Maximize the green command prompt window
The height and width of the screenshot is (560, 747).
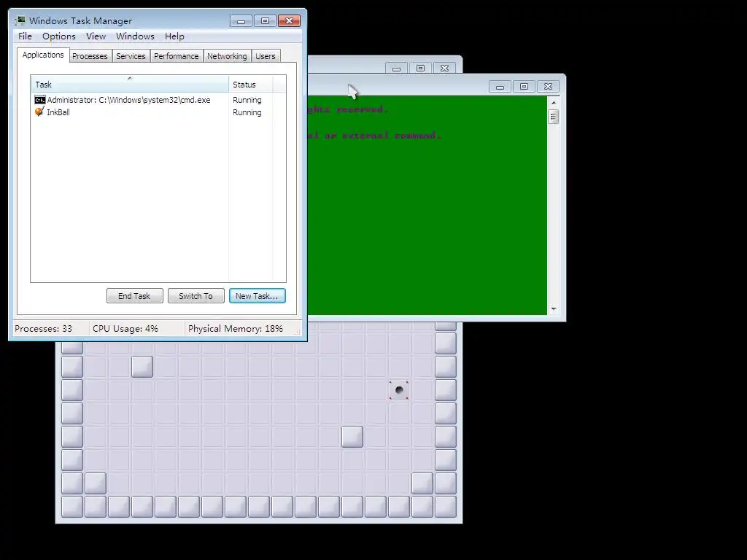524,87
